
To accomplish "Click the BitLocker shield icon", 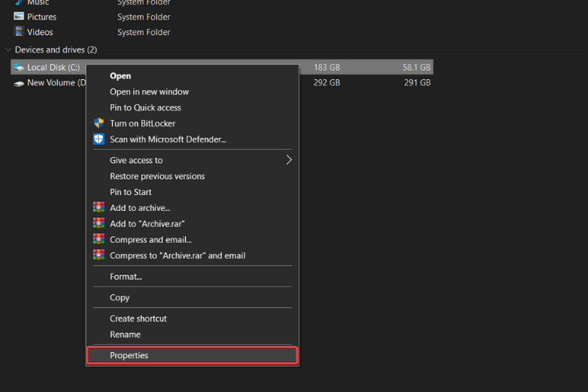I will pyautogui.click(x=99, y=123).
